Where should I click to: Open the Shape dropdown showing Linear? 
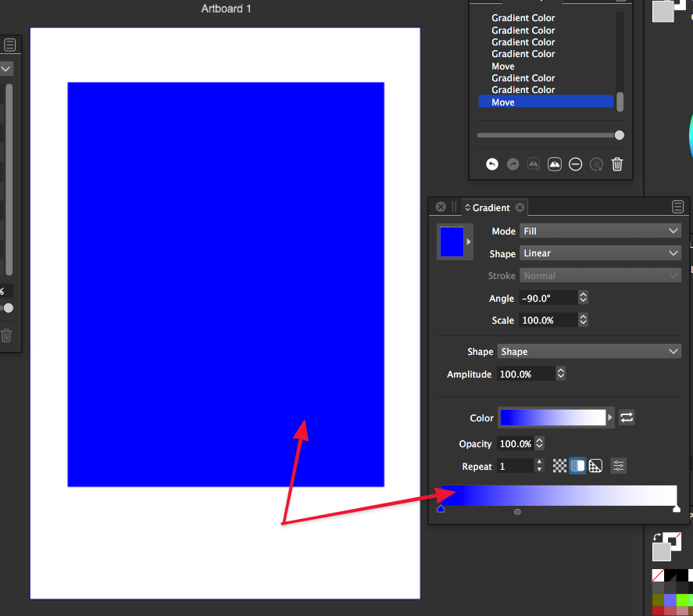(x=600, y=253)
